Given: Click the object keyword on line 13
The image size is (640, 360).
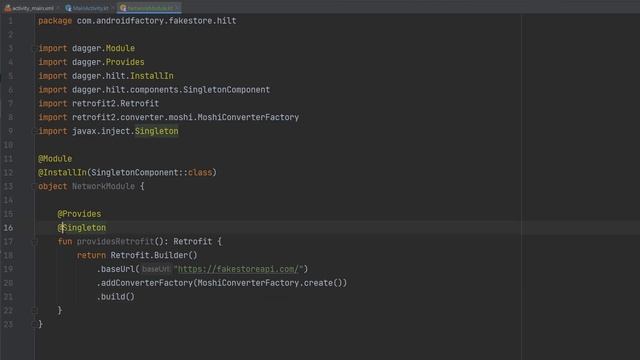Looking at the screenshot, I should (x=53, y=187).
